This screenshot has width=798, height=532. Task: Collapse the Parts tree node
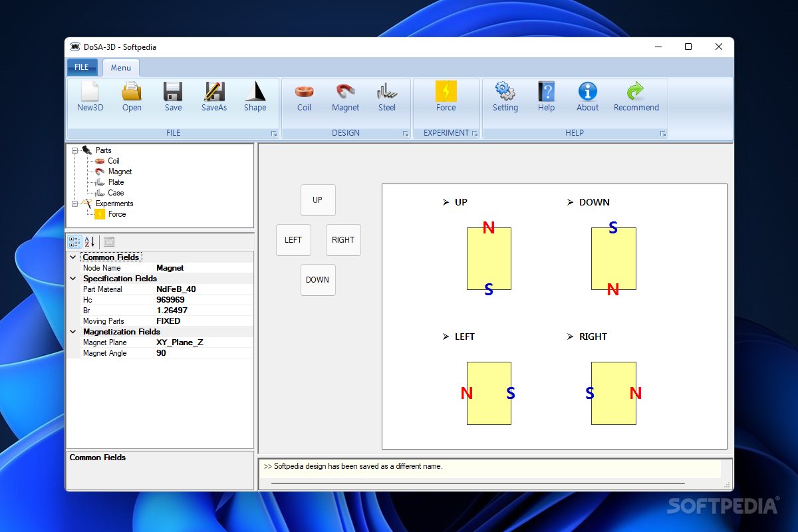[74, 150]
